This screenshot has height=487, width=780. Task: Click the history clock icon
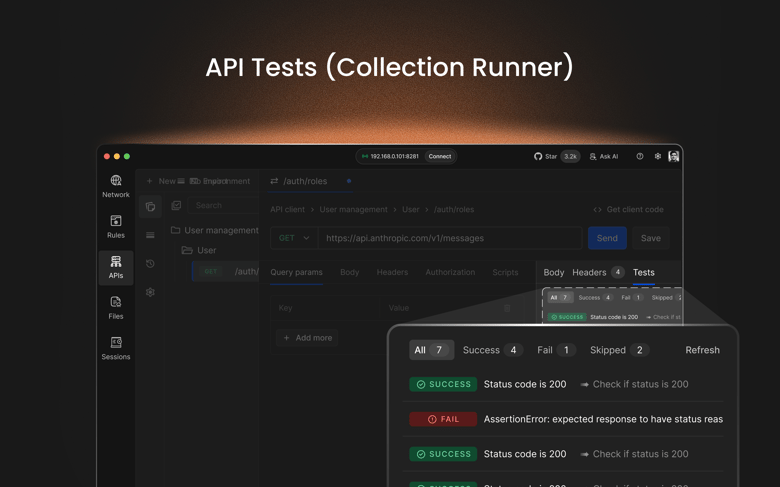[150, 264]
